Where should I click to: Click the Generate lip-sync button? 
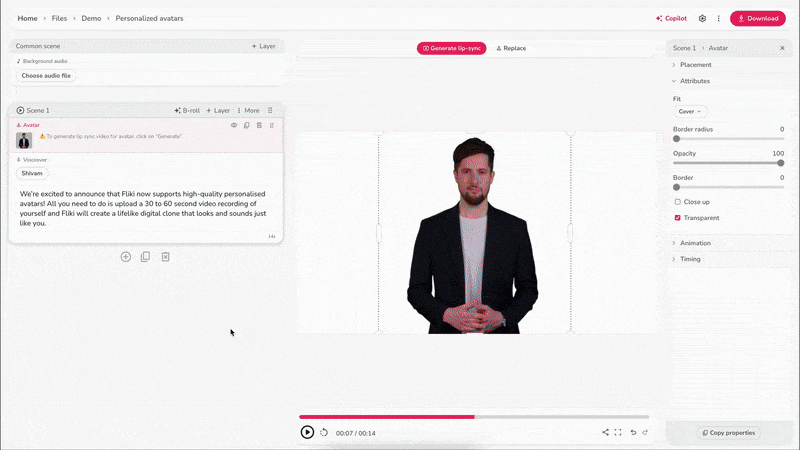pyautogui.click(x=452, y=48)
